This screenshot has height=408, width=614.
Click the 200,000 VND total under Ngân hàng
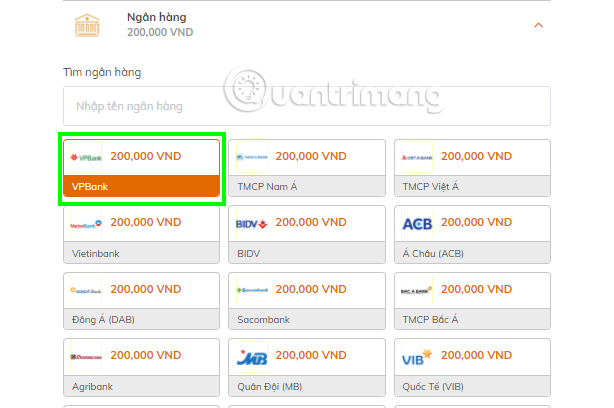click(160, 32)
